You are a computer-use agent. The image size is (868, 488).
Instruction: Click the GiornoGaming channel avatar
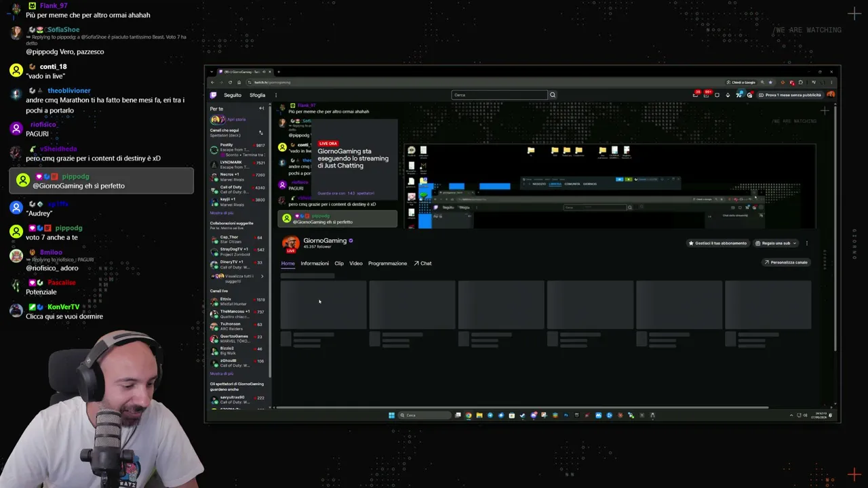pyautogui.click(x=290, y=243)
